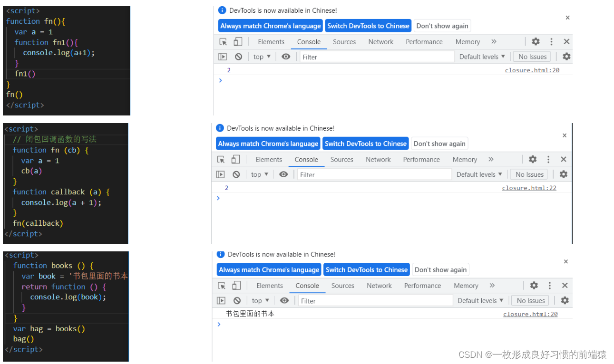Create live expression eye icon in bottom panel

284,300
